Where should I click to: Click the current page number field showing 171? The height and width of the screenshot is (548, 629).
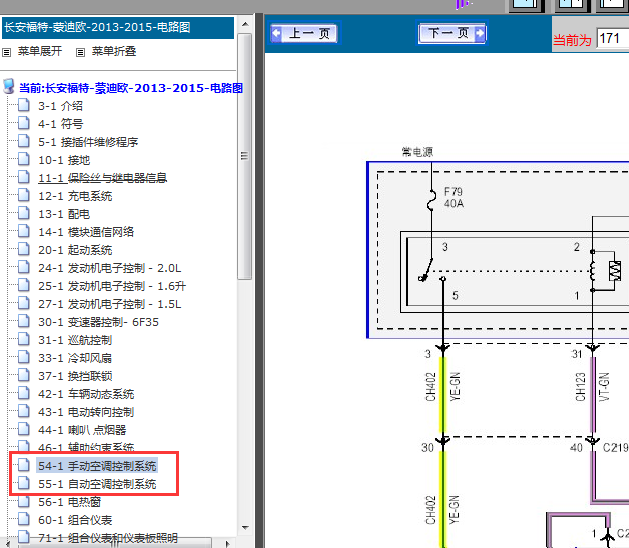[613, 39]
